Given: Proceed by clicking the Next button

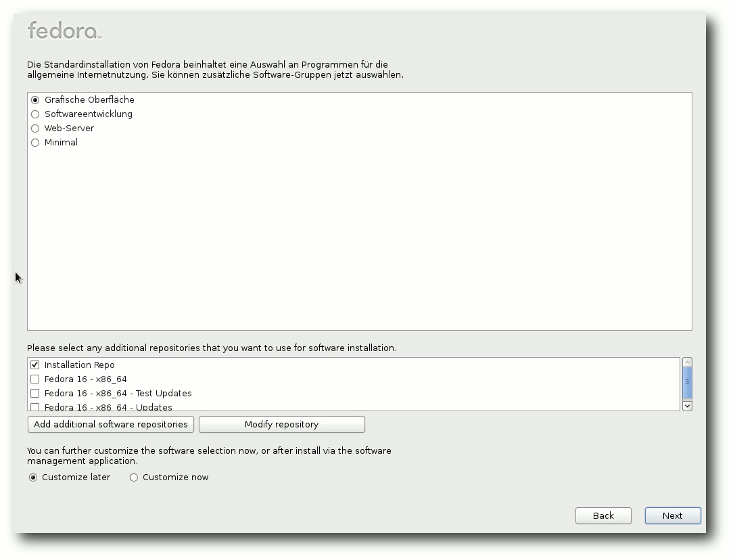Looking at the screenshot, I should pyautogui.click(x=673, y=516).
